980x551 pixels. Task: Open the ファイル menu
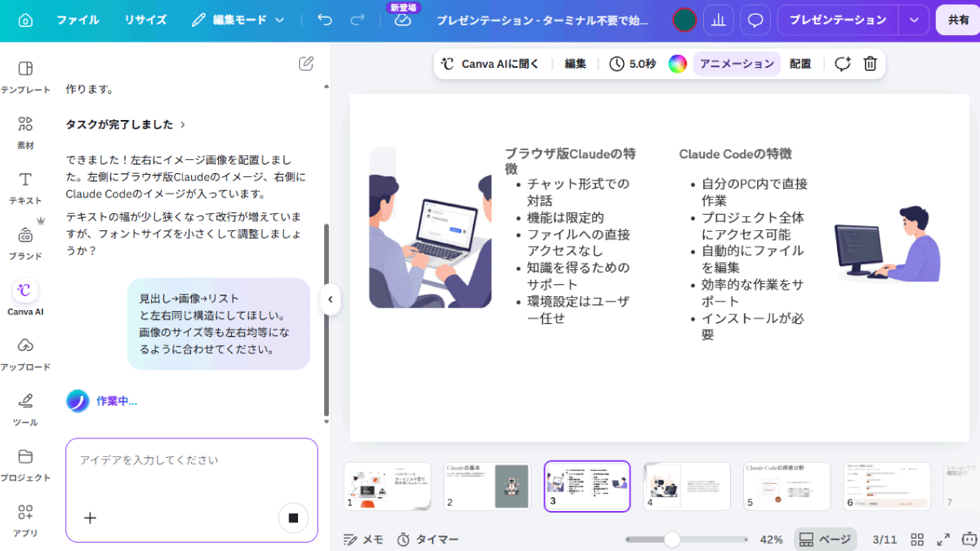[x=78, y=20]
